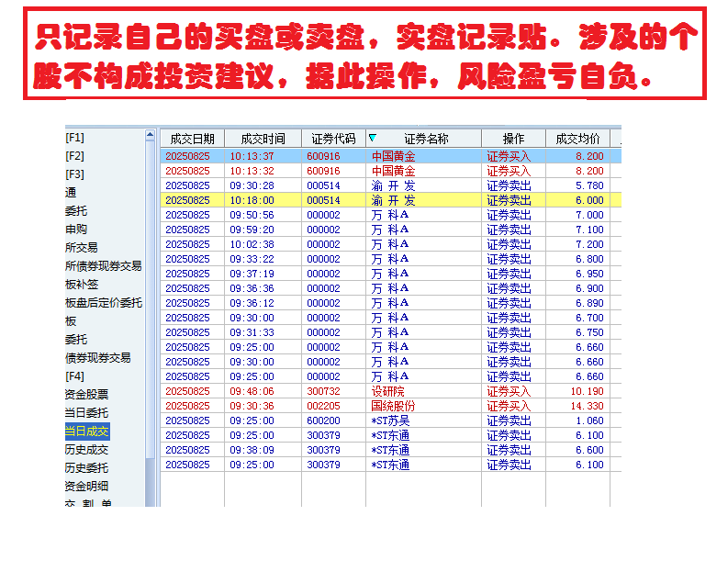Select the 渝开发 row at 09:30:28
Image resolution: width=728 pixels, height=583 pixels.
tap(390, 185)
